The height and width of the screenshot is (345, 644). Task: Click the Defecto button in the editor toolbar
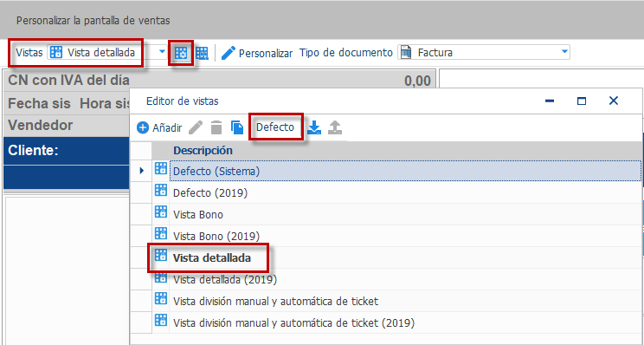coord(275,127)
